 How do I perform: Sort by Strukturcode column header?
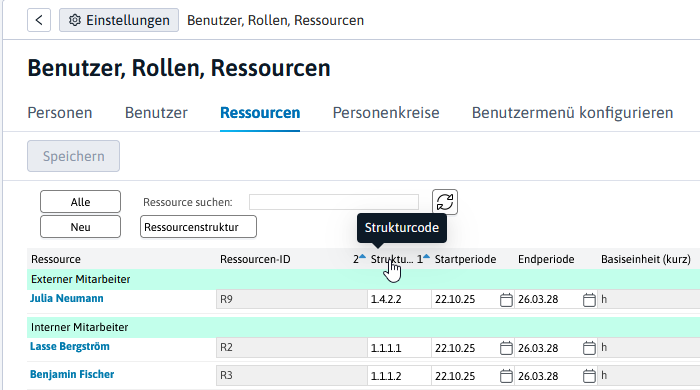click(x=392, y=259)
